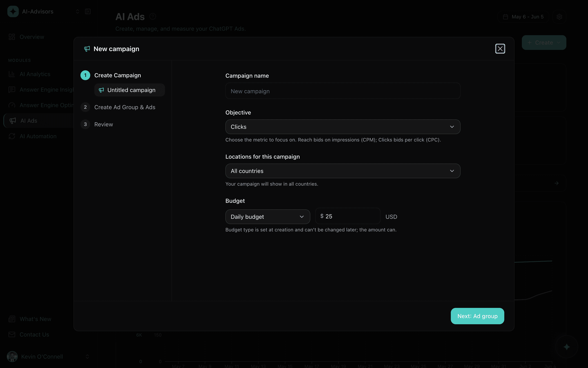588x368 pixels.
Task: Click the Daily budget chevron arrow
Action: click(x=302, y=217)
